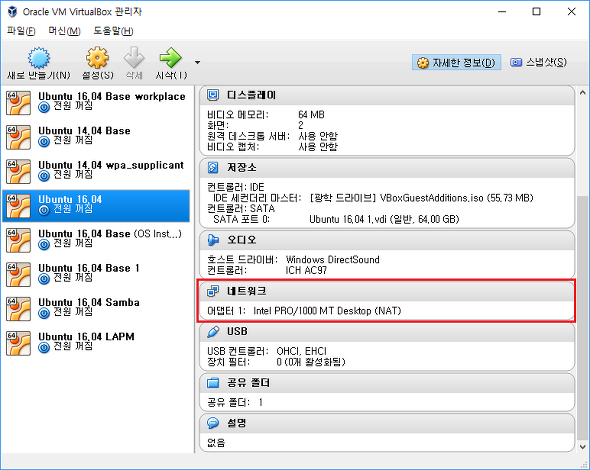
Task: Click the New (새로 만들기) toolbar icon
Action: tap(38, 58)
